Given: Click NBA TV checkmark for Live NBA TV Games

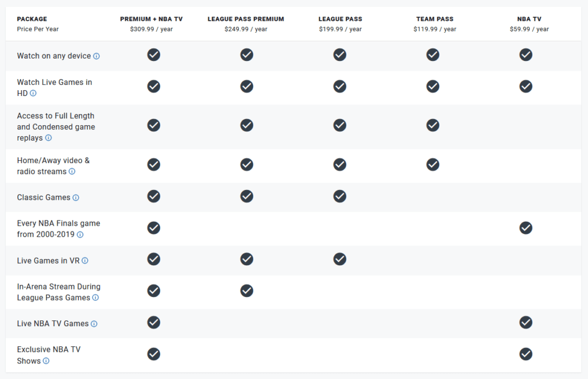Looking at the screenshot, I should click(x=526, y=322).
